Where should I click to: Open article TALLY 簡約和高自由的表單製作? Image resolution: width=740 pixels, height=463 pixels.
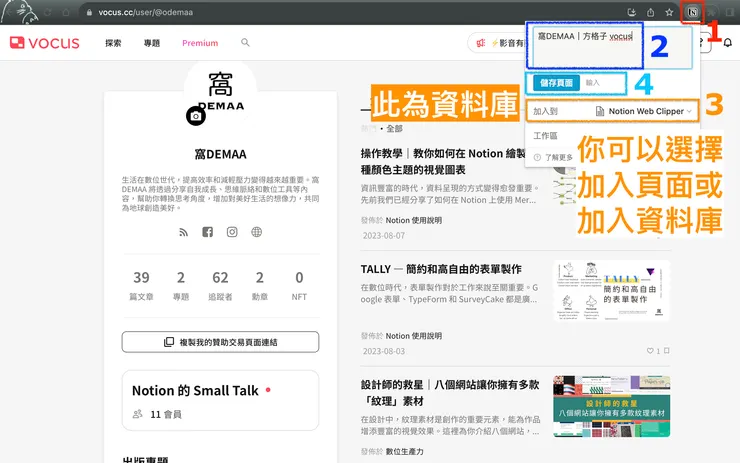[x=441, y=269]
